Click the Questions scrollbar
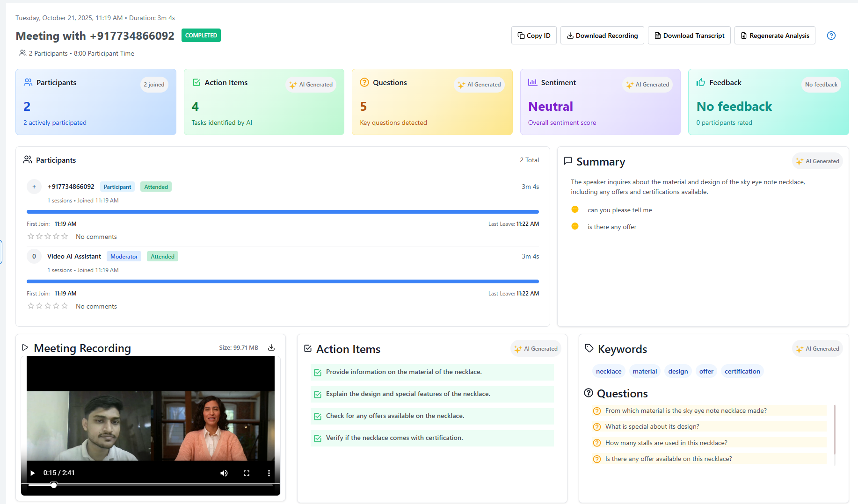The height and width of the screenshot is (504, 858). [835, 429]
